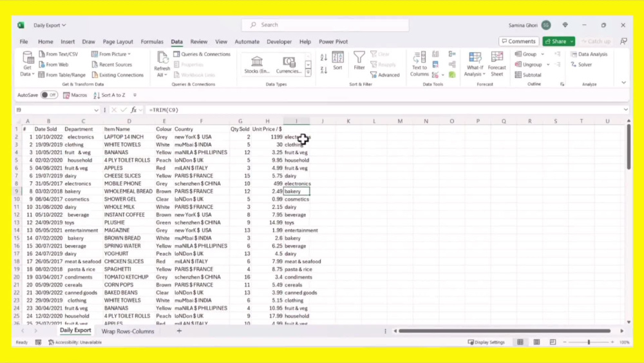The width and height of the screenshot is (644, 363).
Task: Click the Insert Function fx icon
Action: pos(133,110)
